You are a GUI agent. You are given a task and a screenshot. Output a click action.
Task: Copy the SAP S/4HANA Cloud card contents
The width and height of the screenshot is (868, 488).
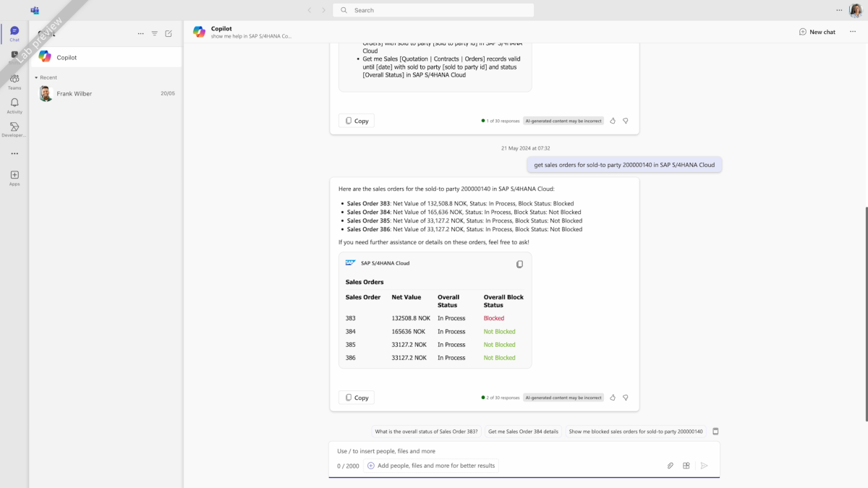[x=519, y=265]
